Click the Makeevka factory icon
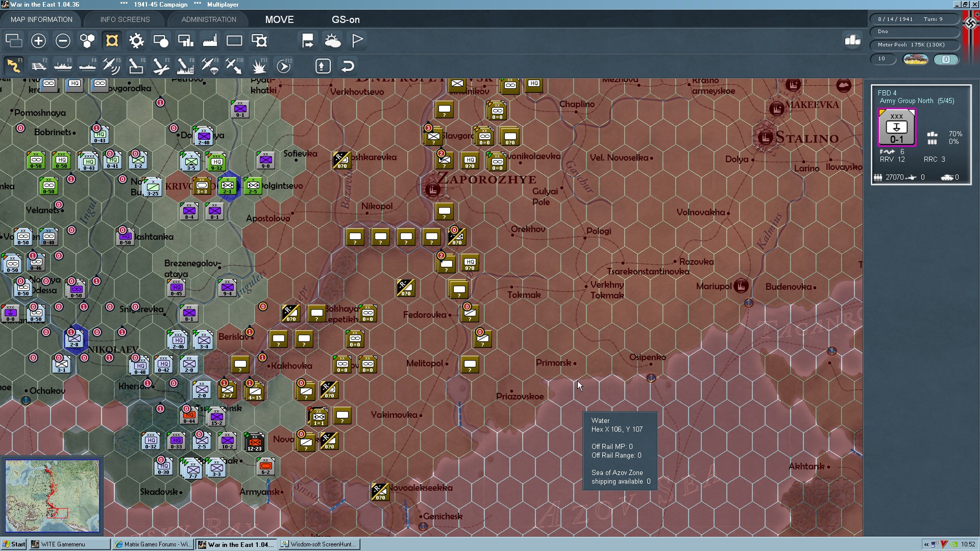 pyautogui.click(x=776, y=108)
